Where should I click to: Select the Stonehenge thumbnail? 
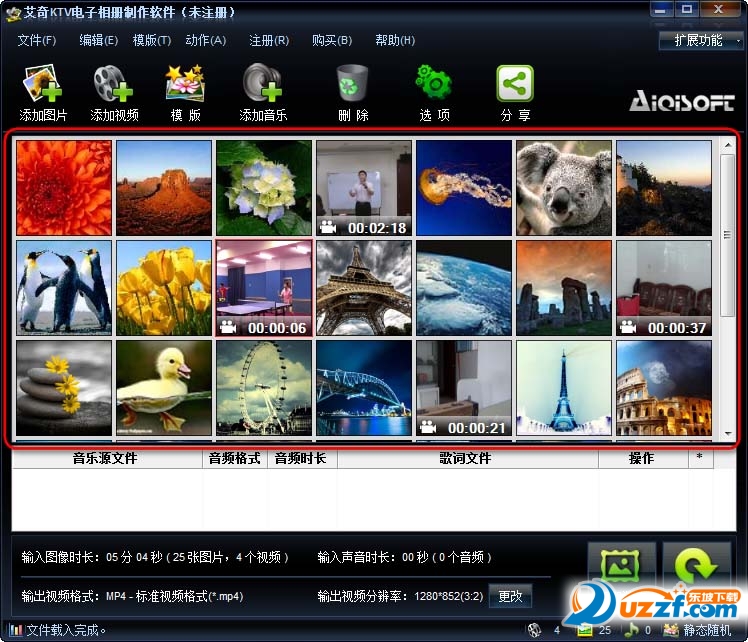click(564, 288)
